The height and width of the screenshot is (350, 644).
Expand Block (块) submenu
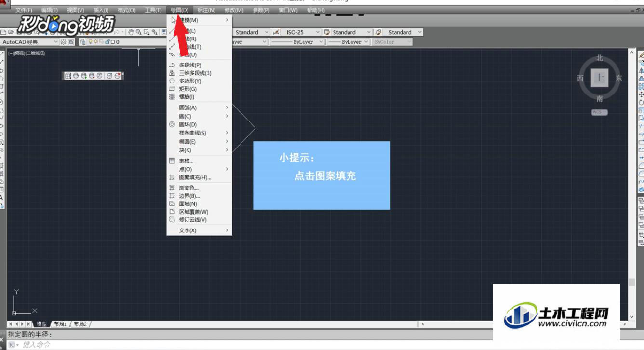click(199, 150)
